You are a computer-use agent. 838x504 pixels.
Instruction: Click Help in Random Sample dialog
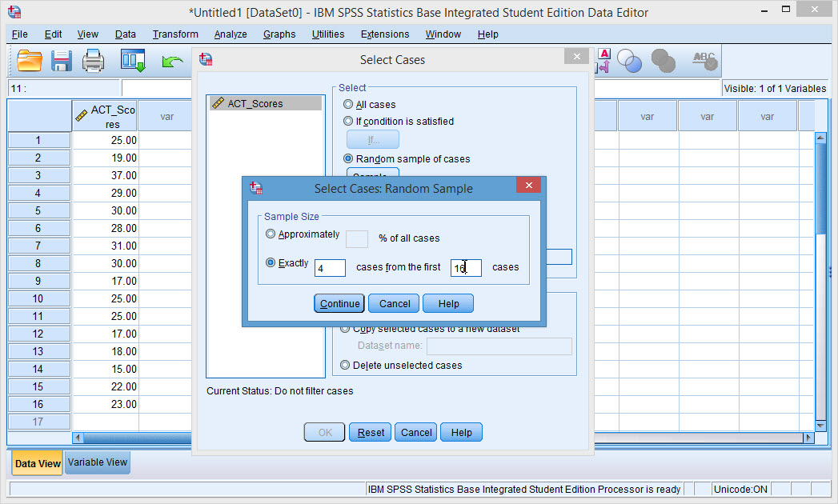point(448,303)
